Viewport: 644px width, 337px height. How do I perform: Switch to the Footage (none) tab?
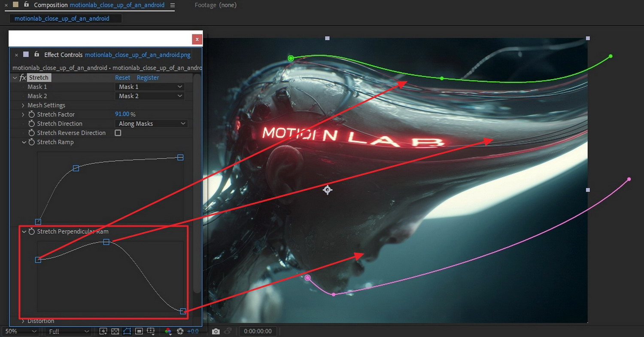[215, 5]
